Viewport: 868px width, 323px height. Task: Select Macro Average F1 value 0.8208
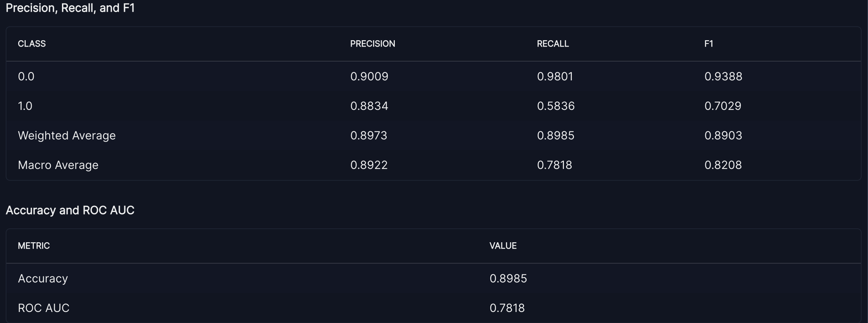coord(723,165)
